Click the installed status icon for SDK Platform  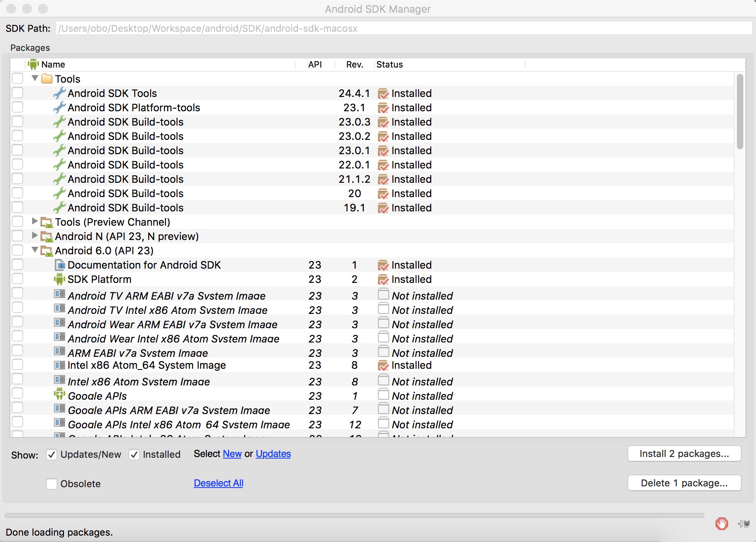[383, 279]
